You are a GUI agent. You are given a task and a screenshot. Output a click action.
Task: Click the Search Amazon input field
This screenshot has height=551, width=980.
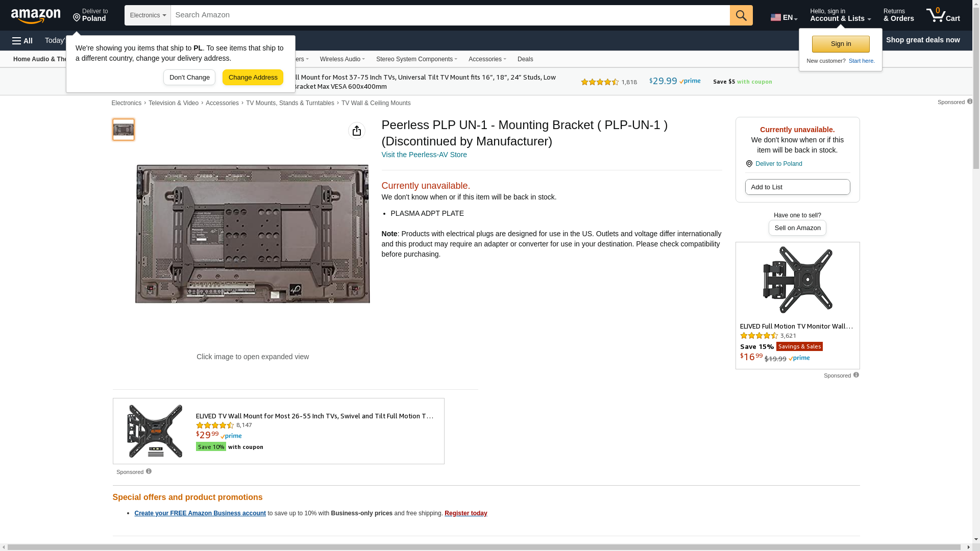[x=449, y=15]
